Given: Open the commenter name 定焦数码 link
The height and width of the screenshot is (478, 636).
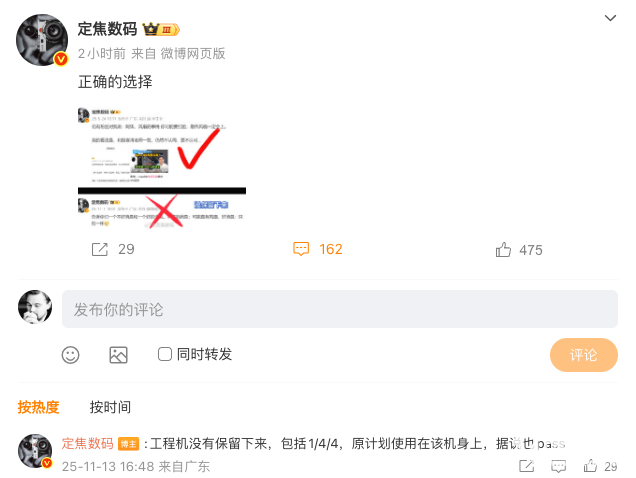Looking at the screenshot, I should [88, 444].
